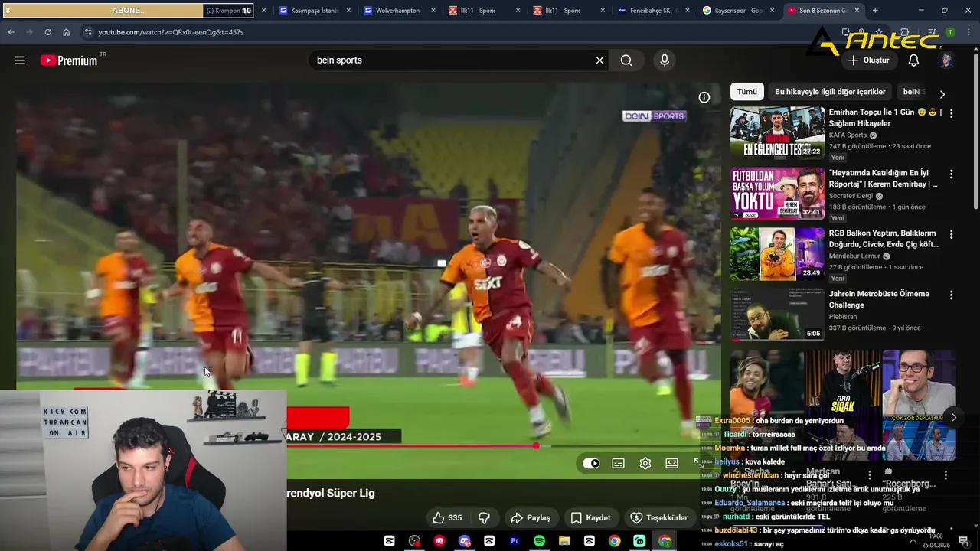Screen dimensions: 980x551
Task: Open a new browser tab
Action: [x=875, y=11]
